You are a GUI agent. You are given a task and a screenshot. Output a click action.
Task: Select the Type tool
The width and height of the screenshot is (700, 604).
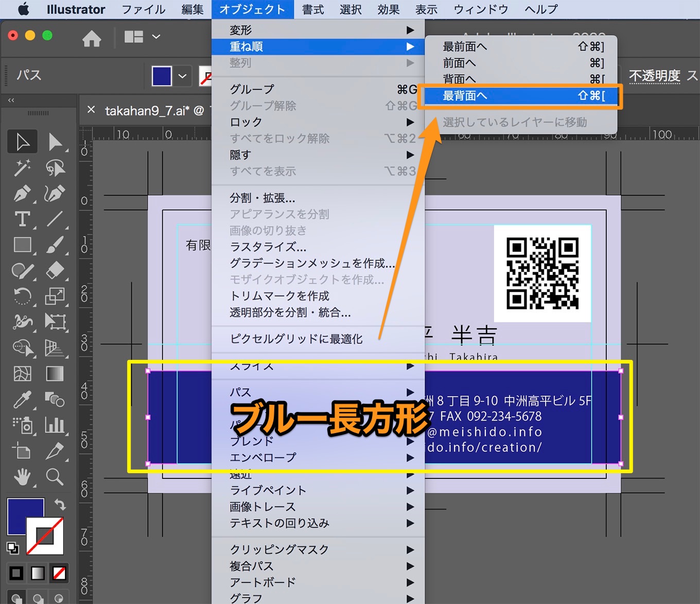pos(22,219)
